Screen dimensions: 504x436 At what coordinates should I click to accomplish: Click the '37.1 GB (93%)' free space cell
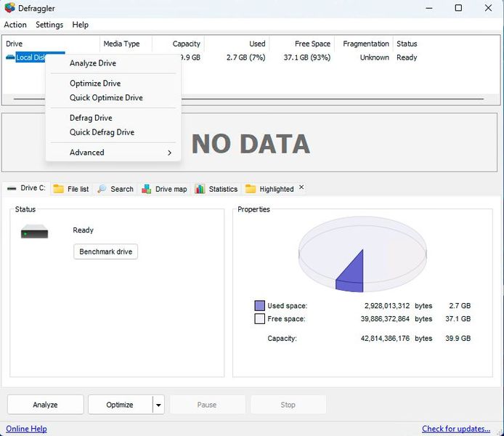point(307,57)
